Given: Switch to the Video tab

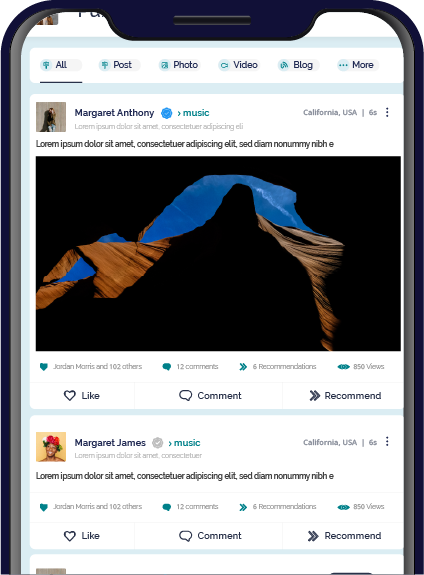Looking at the screenshot, I should 239,65.
